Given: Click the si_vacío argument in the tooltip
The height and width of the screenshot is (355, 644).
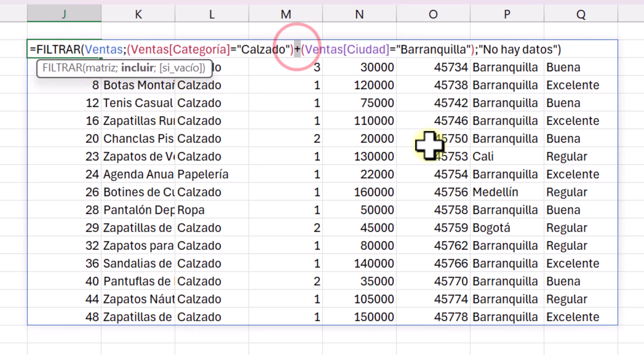Looking at the screenshot, I should point(182,68).
